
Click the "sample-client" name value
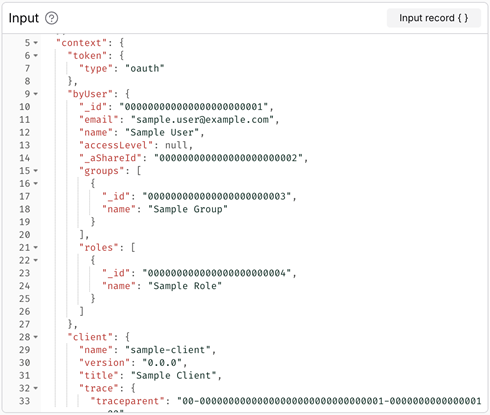click(x=168, y=350)
